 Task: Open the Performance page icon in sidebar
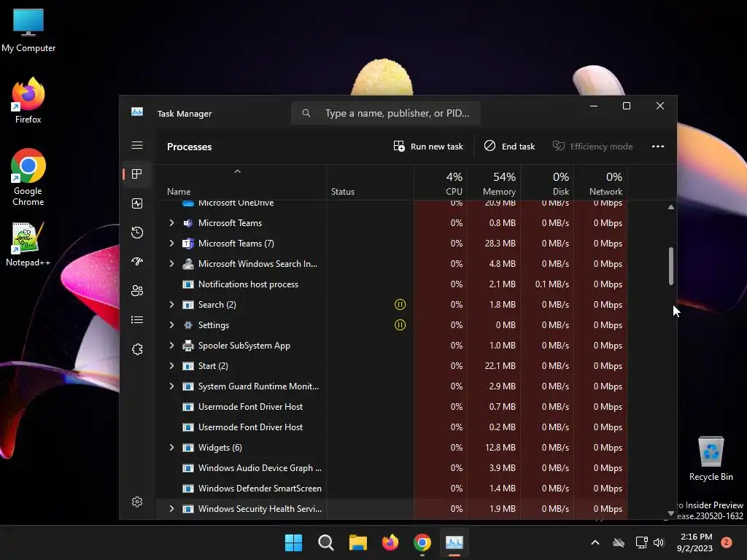coord(137,203)
